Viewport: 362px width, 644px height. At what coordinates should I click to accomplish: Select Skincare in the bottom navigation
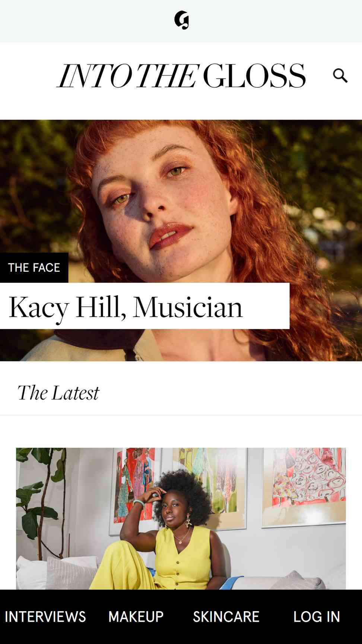coord(226,616)
